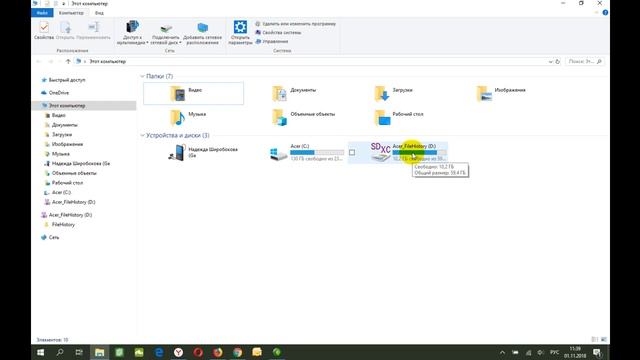Open the Windows Start menu
640x360 pixels.
point(40,352)
